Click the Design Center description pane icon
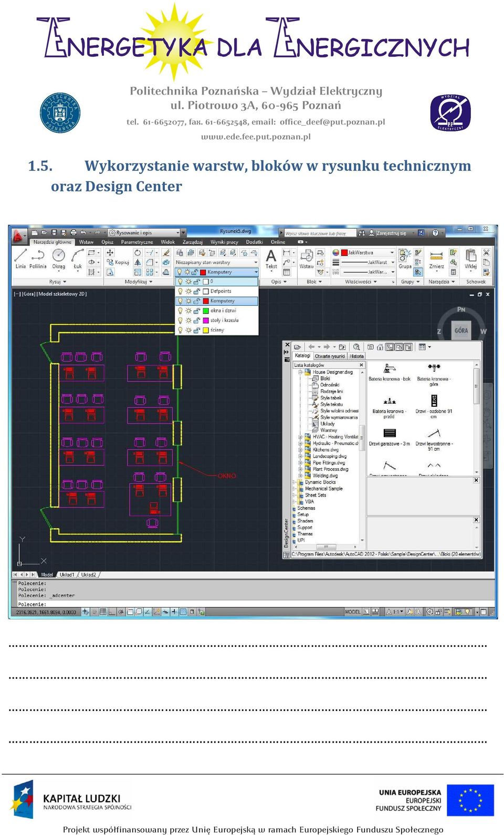Viewport: 504px width, 835px height. point(408,347)
